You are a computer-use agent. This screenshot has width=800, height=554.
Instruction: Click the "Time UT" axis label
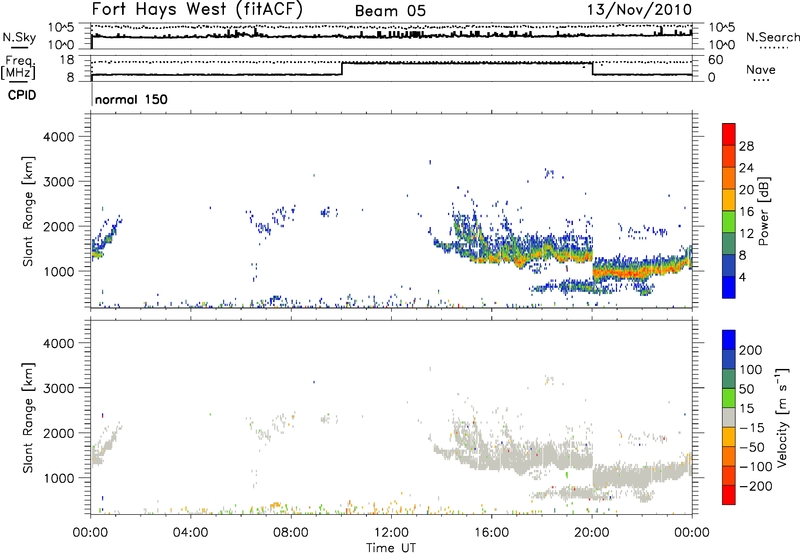391,548
